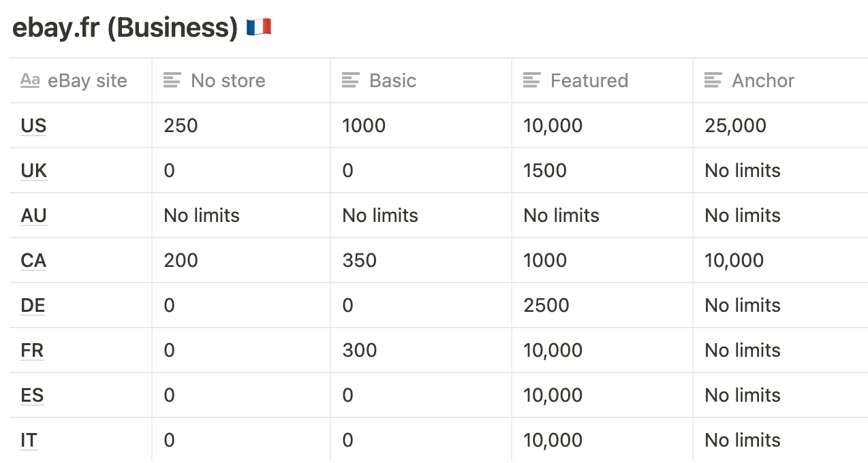Open the US row page
Screen dimensions: 868x463
33,126
